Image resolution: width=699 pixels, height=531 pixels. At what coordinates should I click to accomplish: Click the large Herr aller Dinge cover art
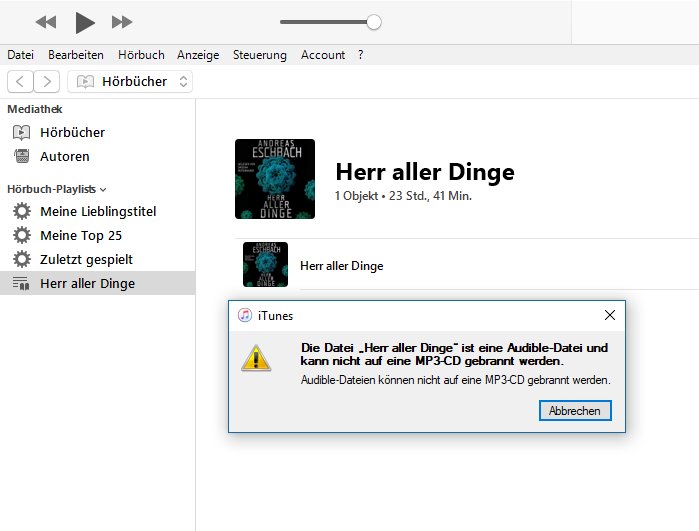[x=275, y=179]
